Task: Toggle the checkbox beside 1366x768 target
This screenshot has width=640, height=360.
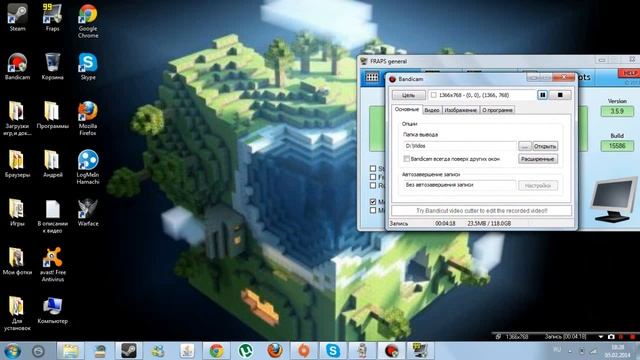Action: point(433,95)
